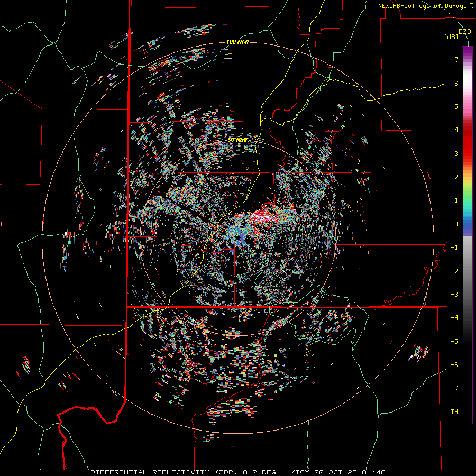Click the 50 NMI range ring label

click(x=237, y=140)
